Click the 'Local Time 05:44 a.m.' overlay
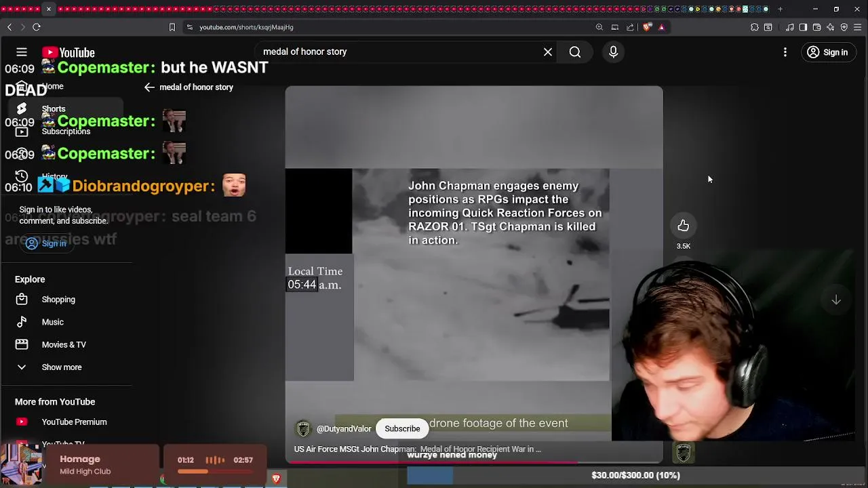This screenshot has height=488, width=868. 315,278
